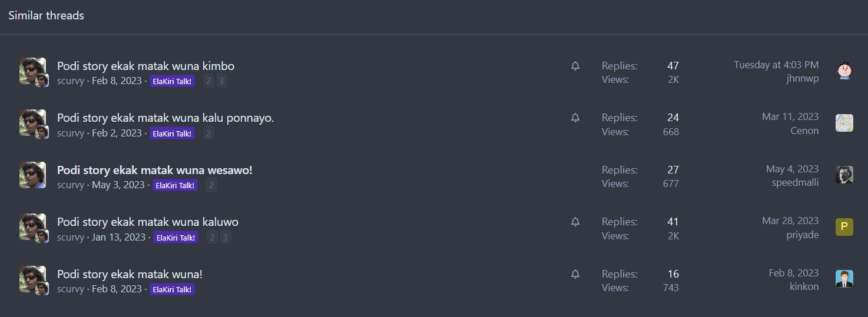This screenshot has width=868, height=317.
Task: Open jhnnwp's avatar icon
Action: [844, 71]
